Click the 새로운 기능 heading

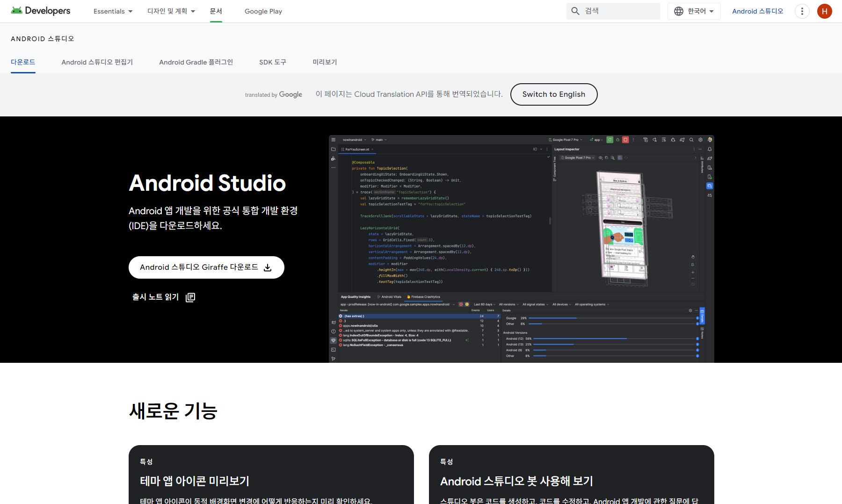(173, 411)
